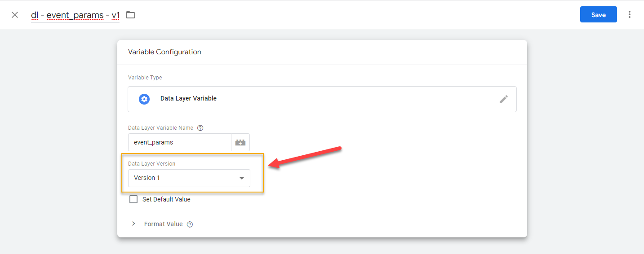Click the Data Layer Variable type name

[188, 99]
